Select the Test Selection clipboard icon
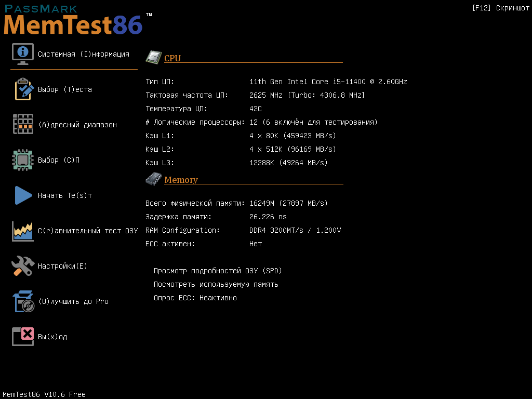Screen dimensions: 532x399 coord(24,89)
